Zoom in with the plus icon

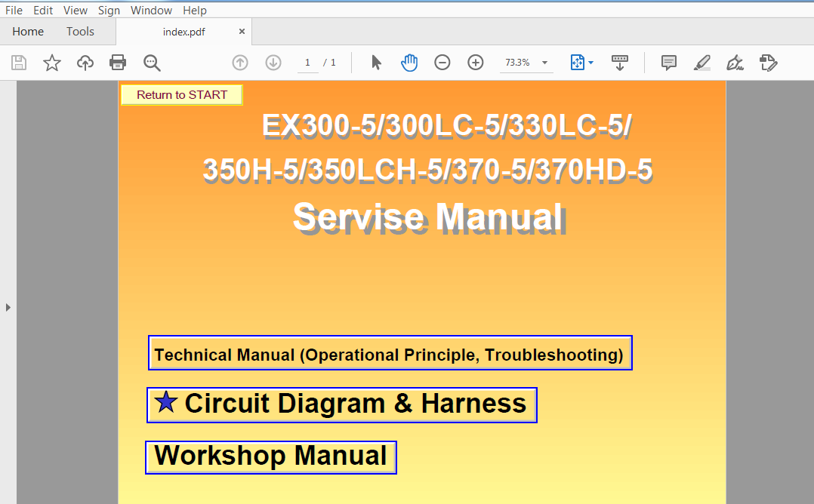coord(476,63)
